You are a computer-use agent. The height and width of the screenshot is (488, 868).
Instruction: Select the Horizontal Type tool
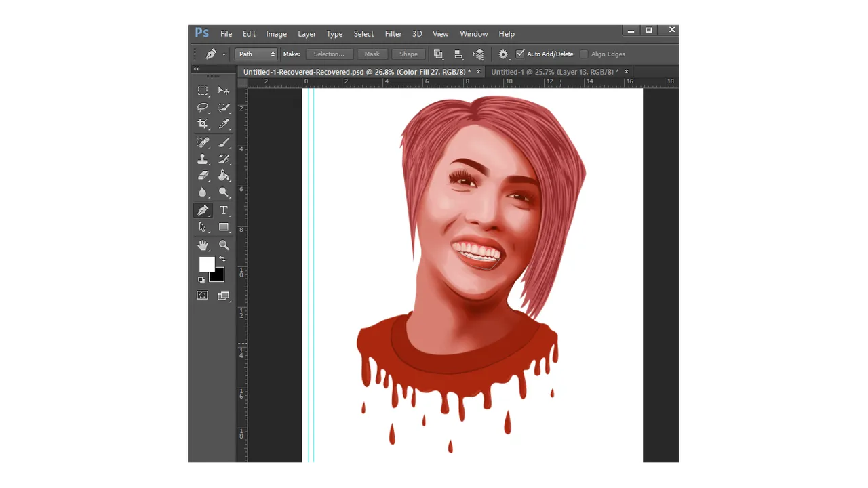coord(224,211)
